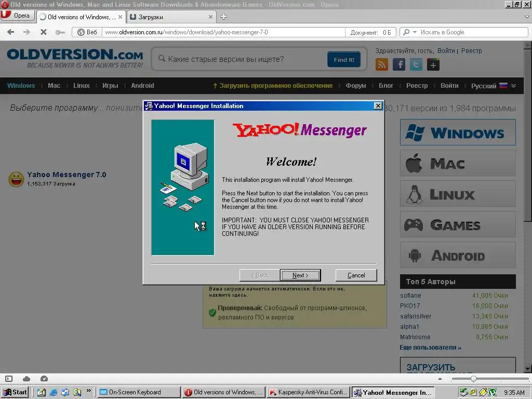Click the Войти link in the header

[446, 50]
